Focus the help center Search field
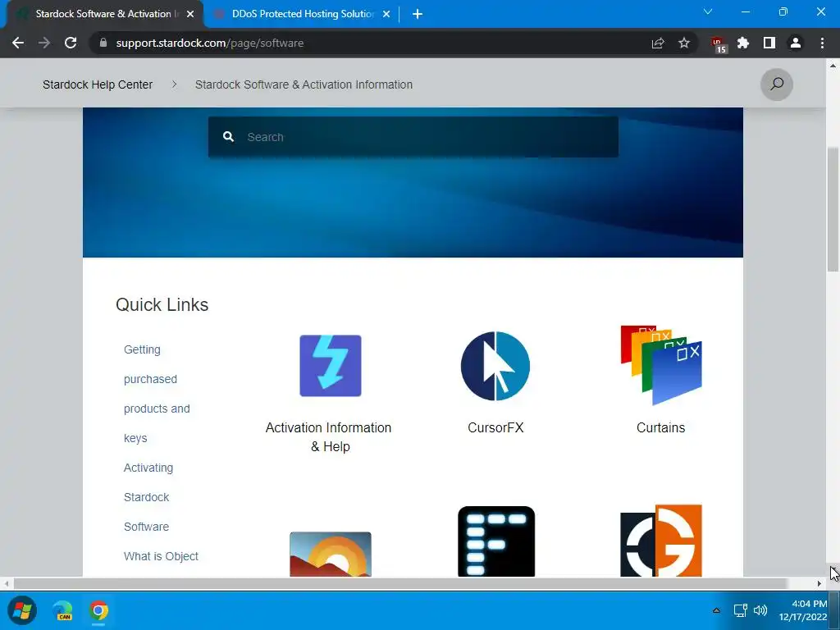Image resolution: width=840 pixels, height=630 pixels. 413,137
